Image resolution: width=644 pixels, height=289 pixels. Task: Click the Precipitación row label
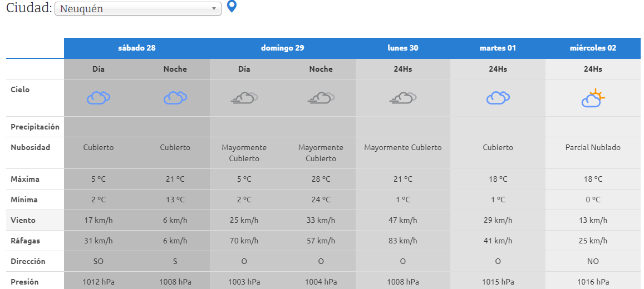[x=35, y=127]
